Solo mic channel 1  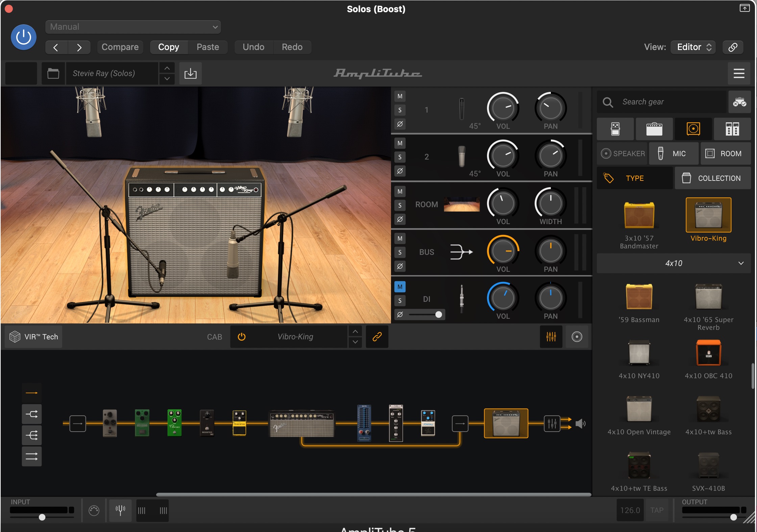pyautogui.click(x=400, y=110)
